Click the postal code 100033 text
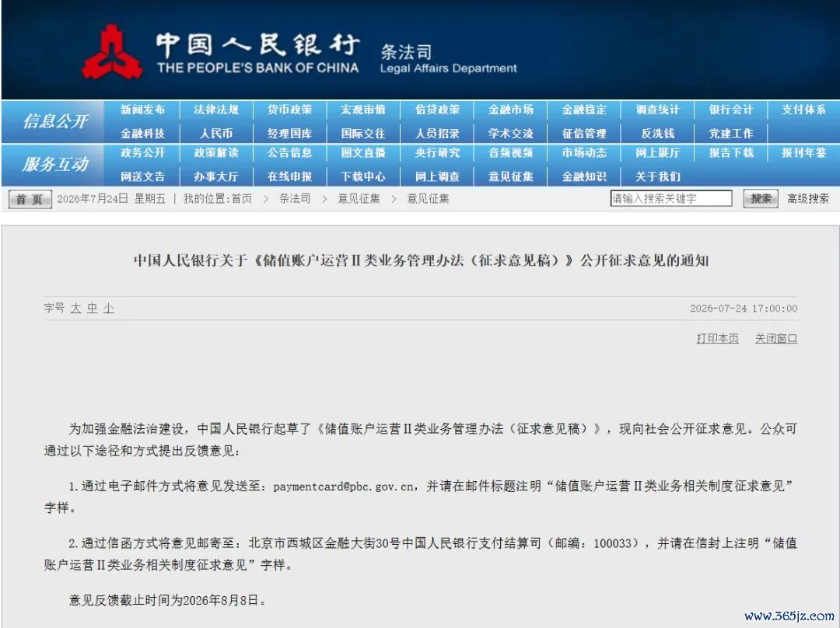This screenshot has height=628, width=840. coord(612,543)
